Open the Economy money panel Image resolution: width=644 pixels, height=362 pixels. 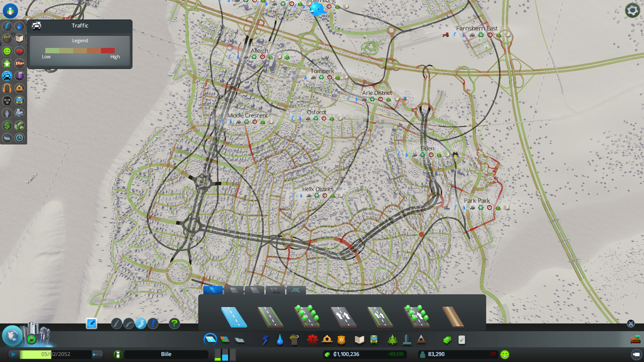click(447, 339)
